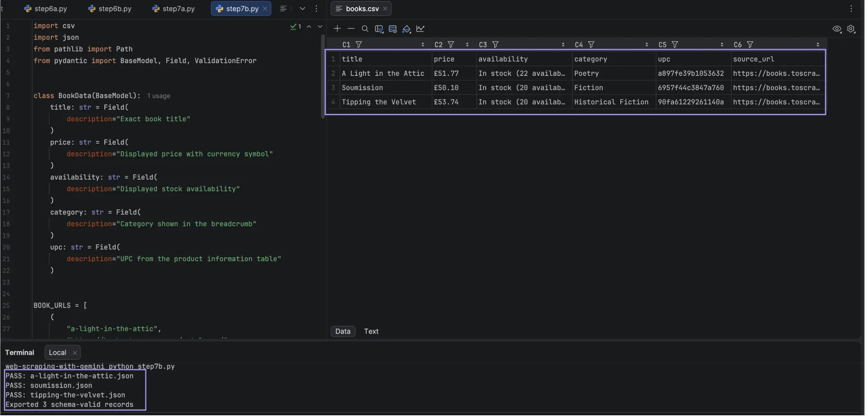This screenshot has height=417, width=868.
Task: Select CSV row number 4
Action: click(333, 102)
